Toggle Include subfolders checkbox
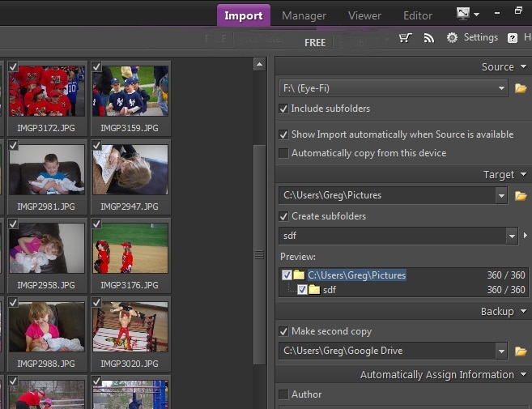Image resolution: width=532 pixels, height=409 pixels. [x=283, y=109]
